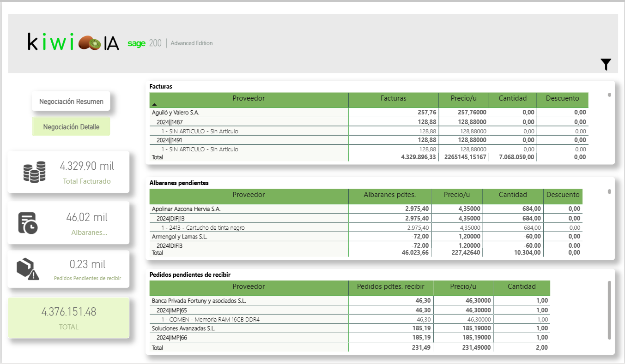Viewport: 625px width, 364px height.
Task: Switch to Negociación Resumen view
Action: coord(71,101)
